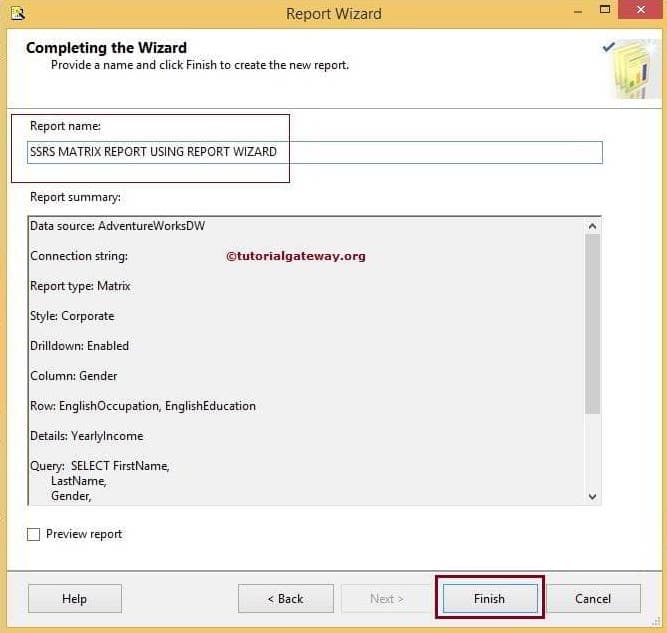Screen dimensions: 667x633
Task: Click the Finish button
Action: [490, 598]
